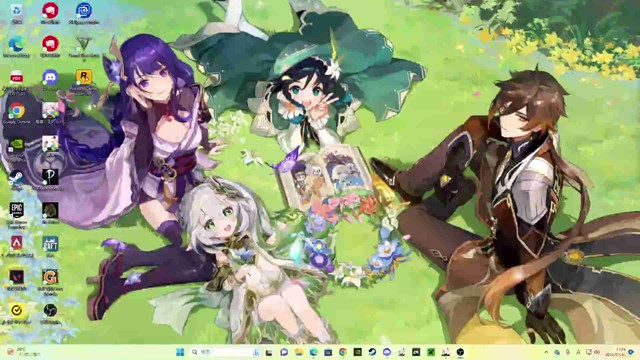This screenshot has height=360, width=640.
Task: Open Task View on the taskbar
Action: click(x=269, y=352)
